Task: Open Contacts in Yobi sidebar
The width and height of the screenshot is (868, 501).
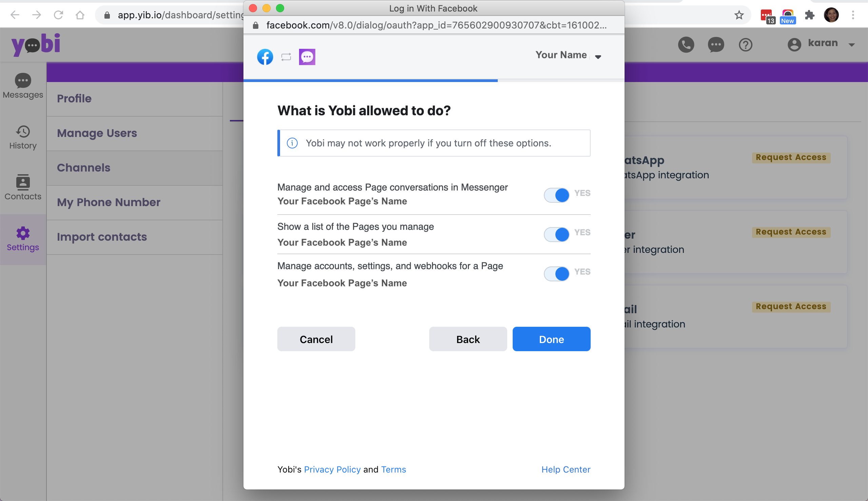Action: tap(23, 187)
